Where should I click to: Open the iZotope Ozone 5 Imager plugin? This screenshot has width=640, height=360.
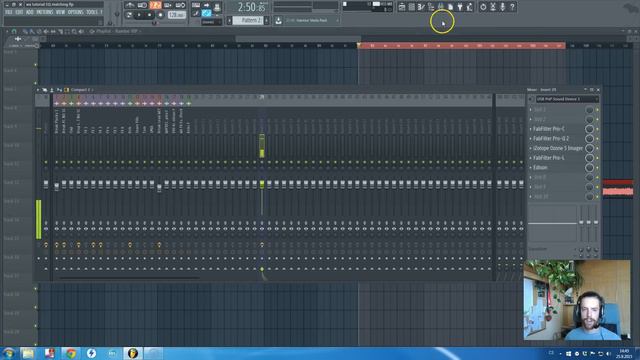[x=558, y=148]
